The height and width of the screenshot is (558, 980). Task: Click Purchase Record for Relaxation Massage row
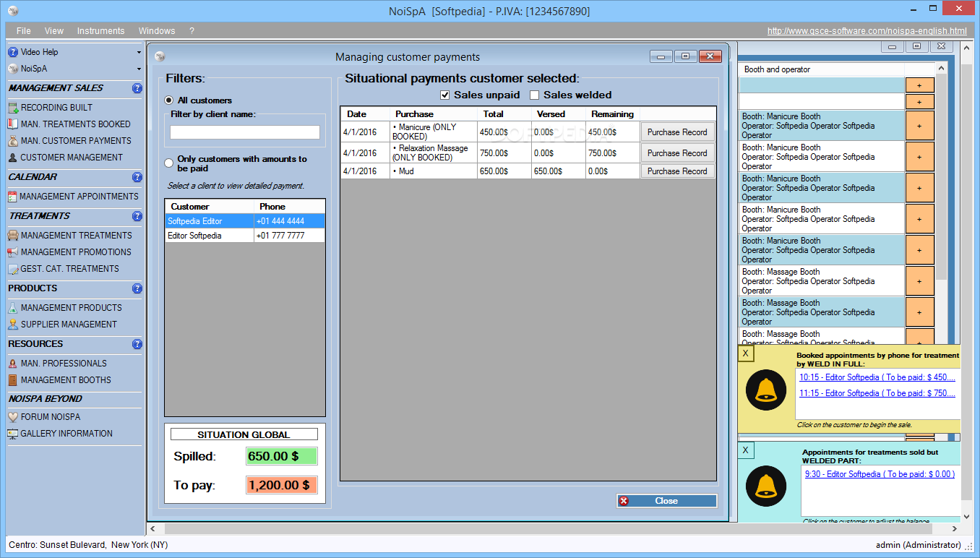coord(677,153)
